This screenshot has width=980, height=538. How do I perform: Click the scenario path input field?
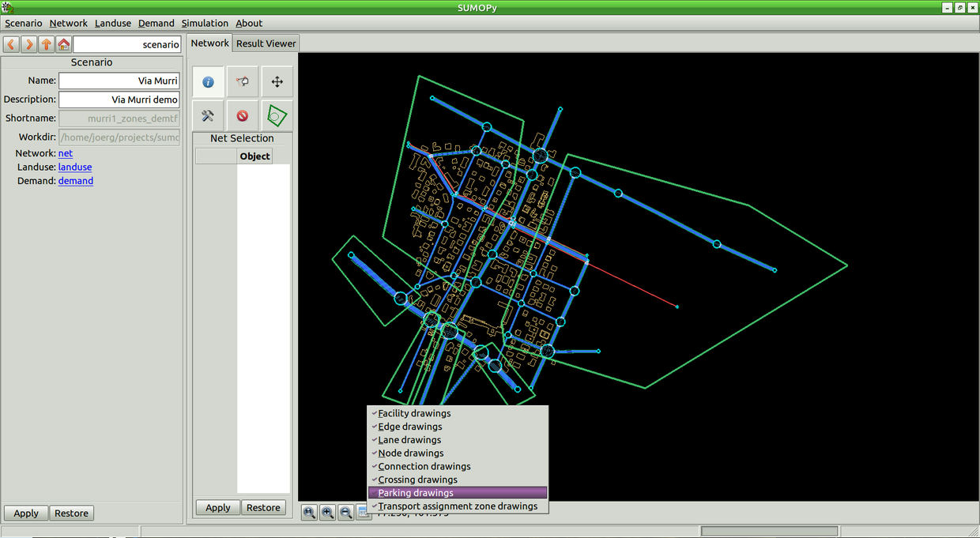click(127, 45)
